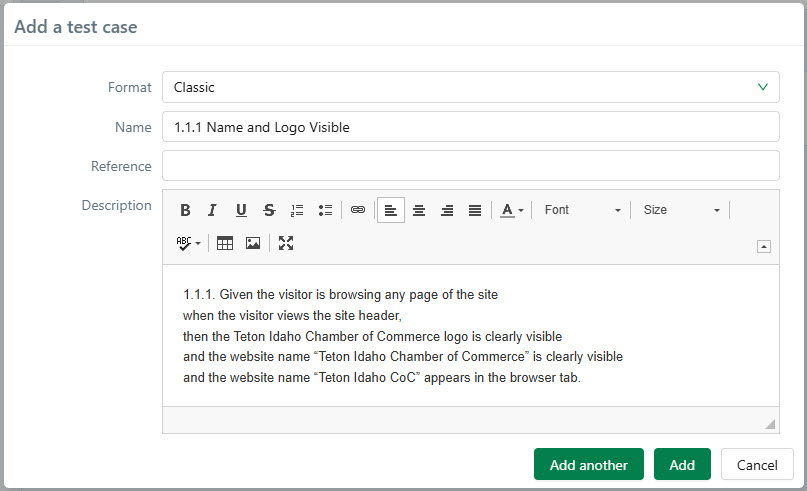The width and height of the screenshot is (807, 491).
Task: Toggle italic text formatting
Action: [x=212, y=210]
